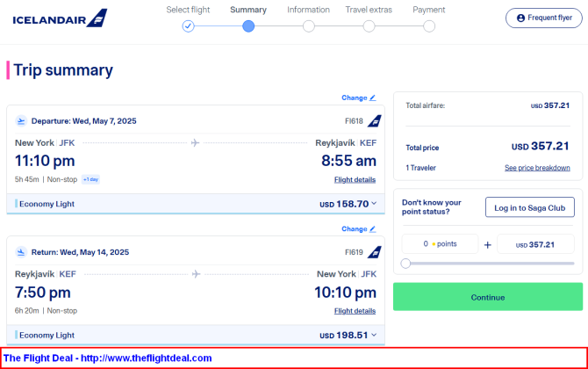Viewport: 588px width, 369px height.
Task: Click the 6h 20m Non-stop text
Action: point(47,311)
